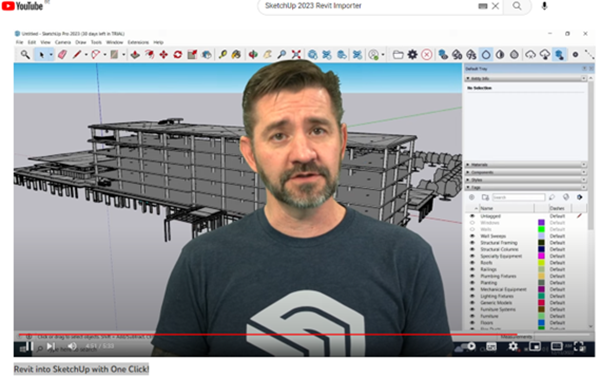Viewport: 600px width, 378px height.
Task: Hide the Structural Framing tag
Action: click(x=472, y=243)
